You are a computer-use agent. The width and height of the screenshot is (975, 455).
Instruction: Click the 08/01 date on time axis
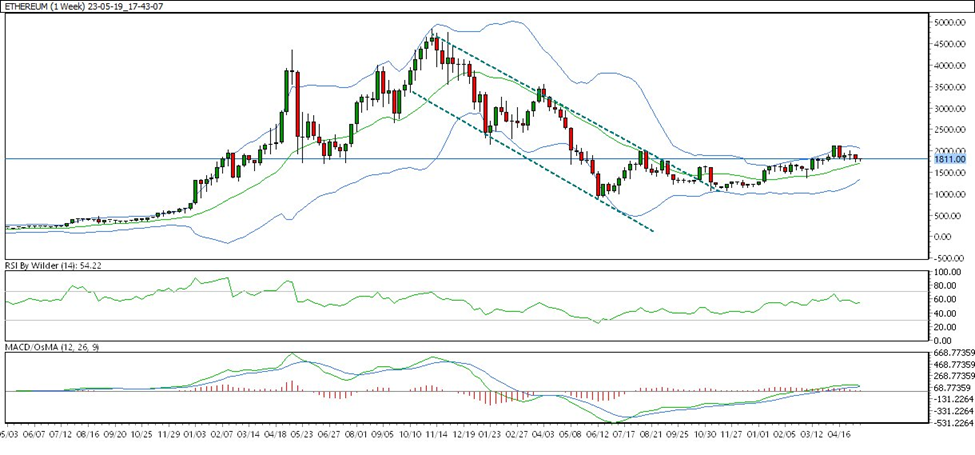358,437
